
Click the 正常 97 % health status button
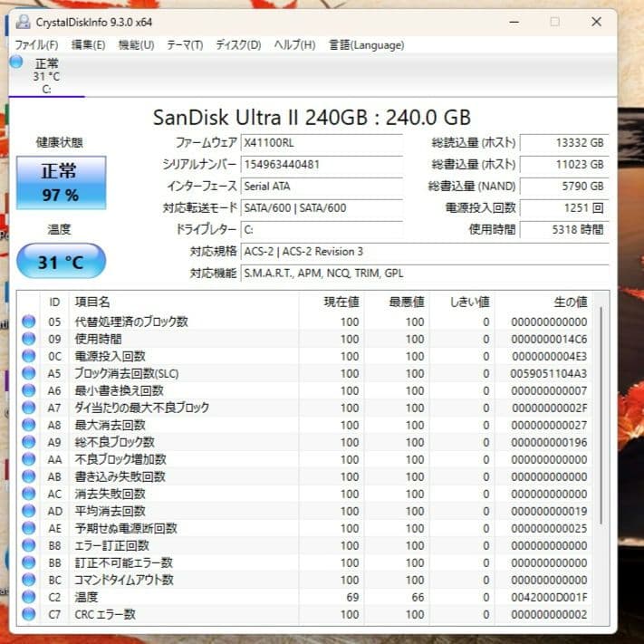click(62, 183)
